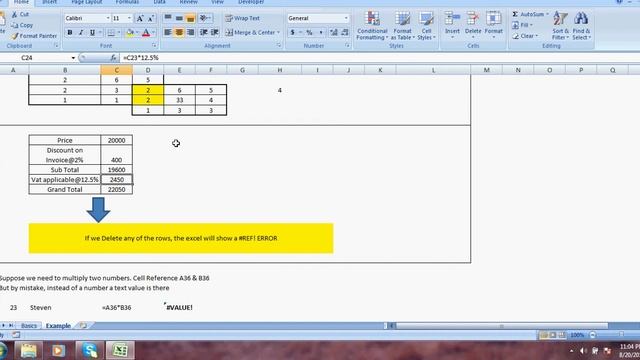Switch to the Insert ribbon tab
The width and height of the screenshot is (640, 360).
[50, 2]
